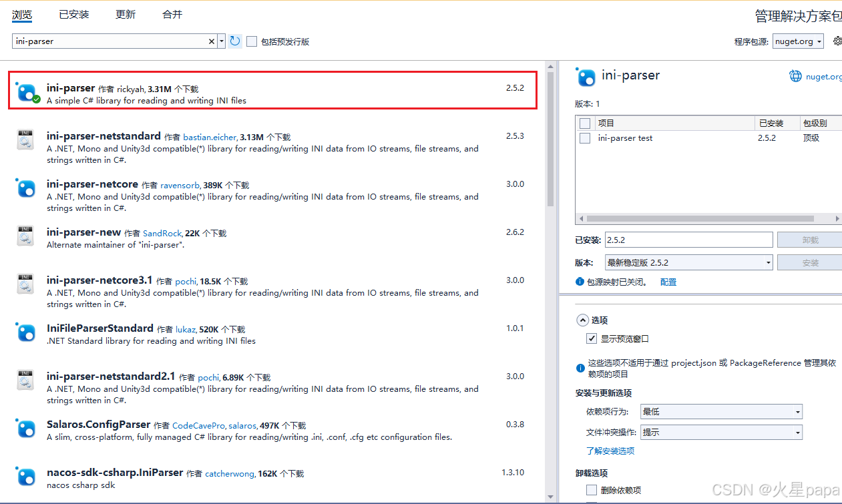Viewport: 842px width, 504px height.
Task: Switch to the 更新 tab
Action: (x=126, y=14)
